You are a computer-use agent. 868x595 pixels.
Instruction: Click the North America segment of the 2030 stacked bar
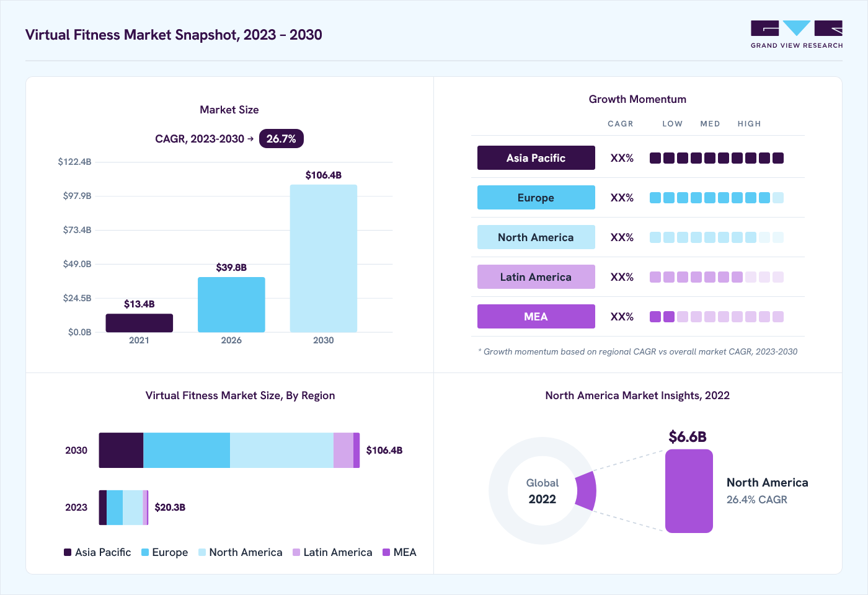[x=281, y=450]
